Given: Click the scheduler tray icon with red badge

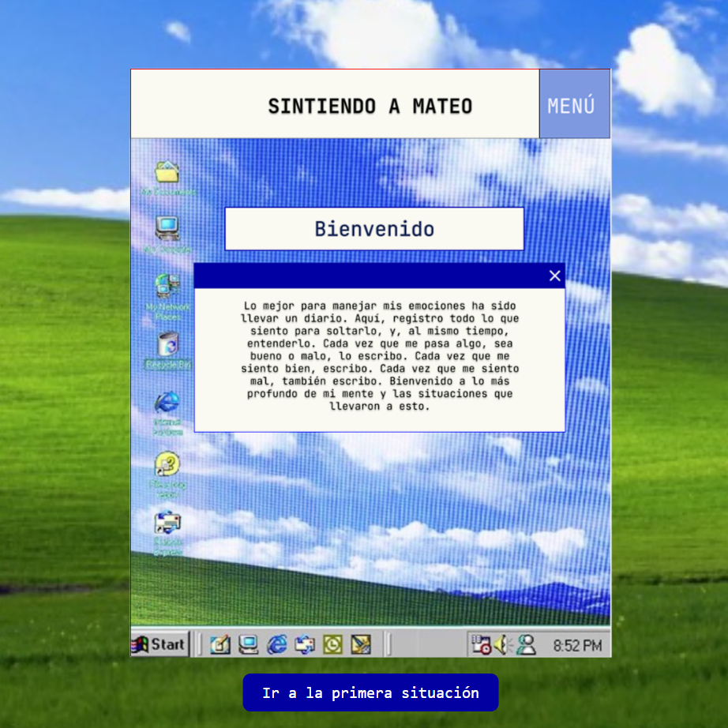Looking at the screenshot, I should pos(481,645).
